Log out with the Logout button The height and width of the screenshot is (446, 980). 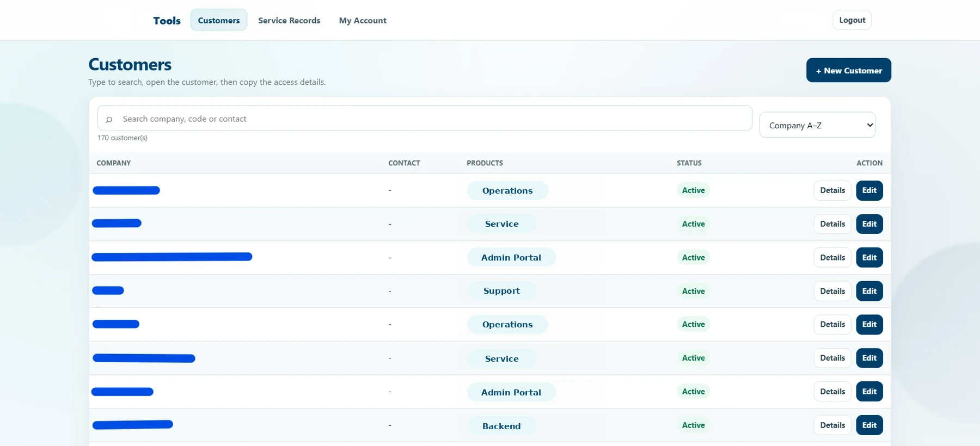pos(852,20)
